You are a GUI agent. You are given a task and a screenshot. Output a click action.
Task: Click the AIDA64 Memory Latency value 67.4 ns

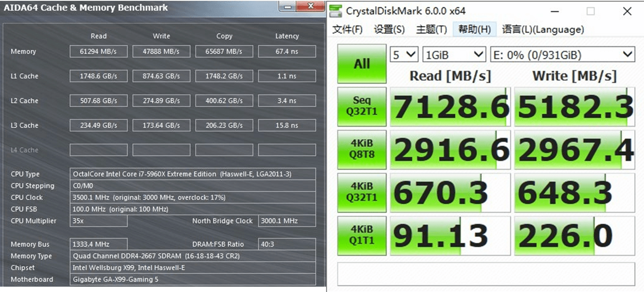pos(287,51)
